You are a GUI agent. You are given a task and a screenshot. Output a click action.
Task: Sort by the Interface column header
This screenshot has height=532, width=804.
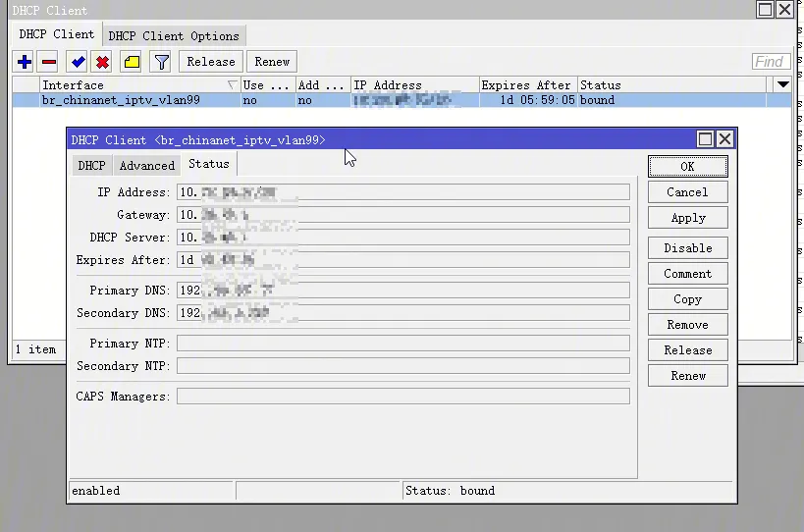pyautogui.click(x=137, y=85)
